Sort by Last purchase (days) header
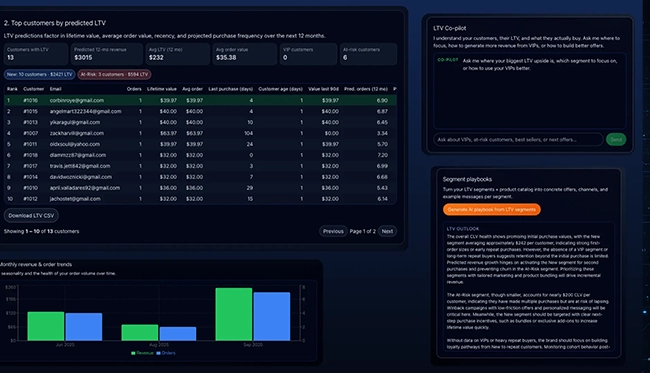 [x=230, y=89]
